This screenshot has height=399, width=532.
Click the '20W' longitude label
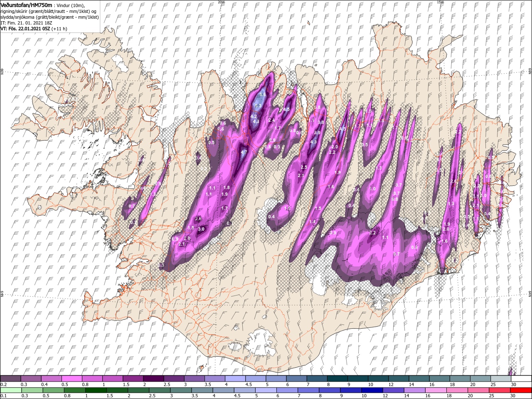point(221,2)
